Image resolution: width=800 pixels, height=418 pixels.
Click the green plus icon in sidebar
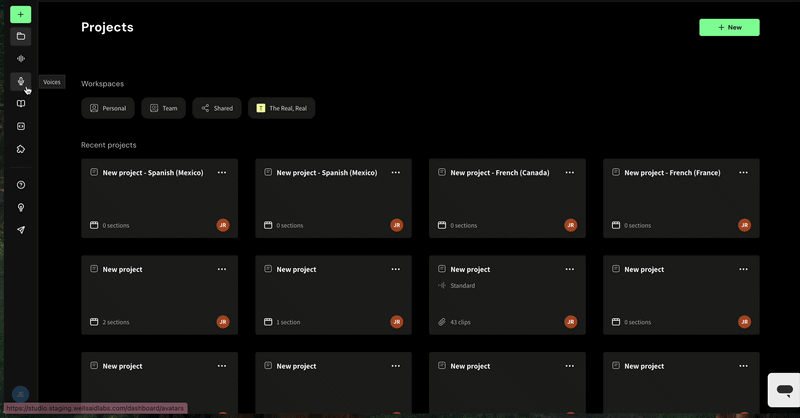point(20,14)
